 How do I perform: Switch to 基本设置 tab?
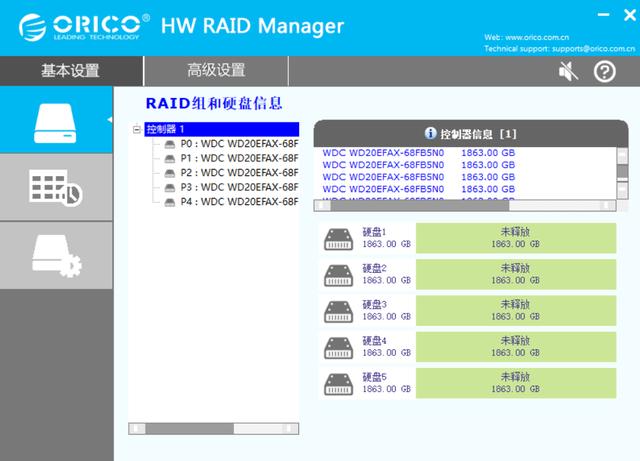(70, 71)
